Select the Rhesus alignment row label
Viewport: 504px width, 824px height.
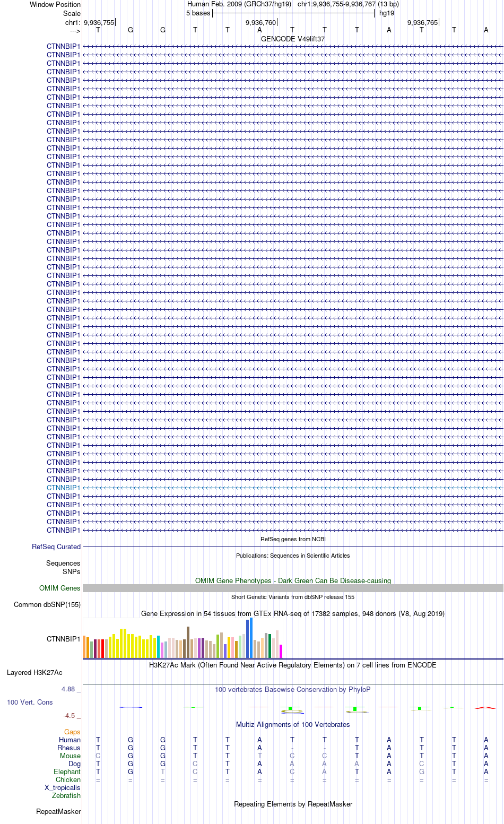(x=69, y=748)
